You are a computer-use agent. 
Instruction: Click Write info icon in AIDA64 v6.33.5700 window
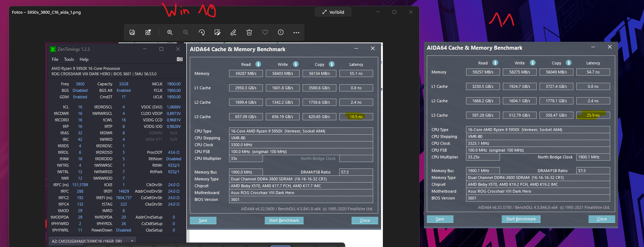pyautogui.click(x=533, y=63)
